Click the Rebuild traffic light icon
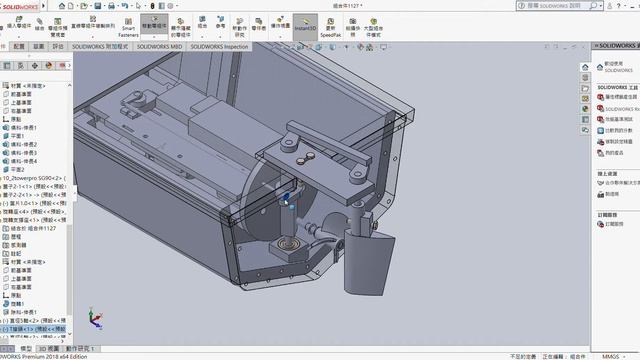Viewport: 640px width, 360px height. (x=153, y=6)
